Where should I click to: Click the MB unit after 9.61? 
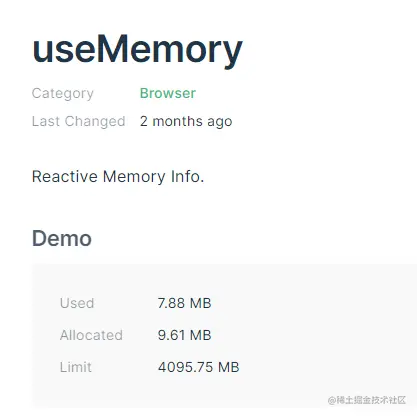pyautogui.click(x=200, y=335)
